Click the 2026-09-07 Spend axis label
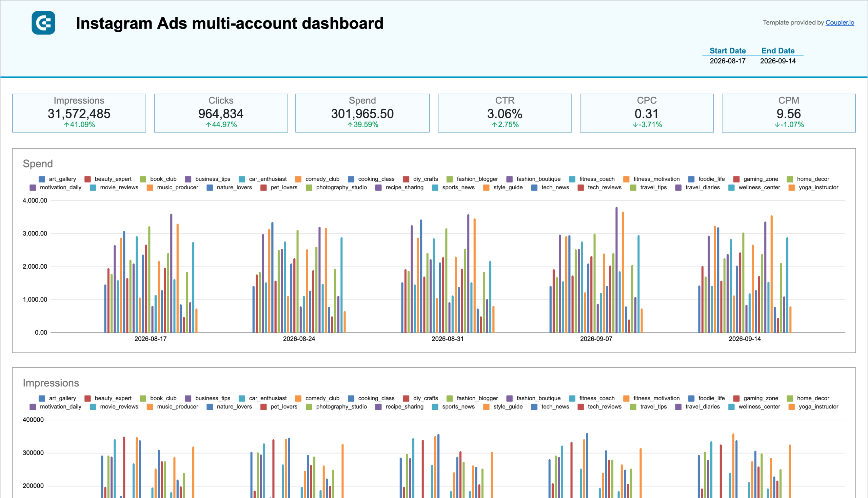The width and height of the screenshot is (868, 498). [x=596, y=339]
